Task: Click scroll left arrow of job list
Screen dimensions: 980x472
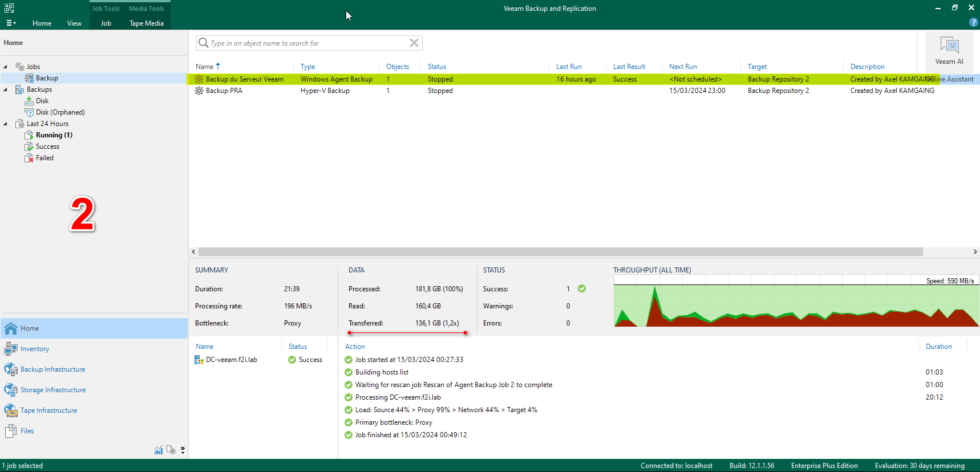Action: click(x=193, y=251)
